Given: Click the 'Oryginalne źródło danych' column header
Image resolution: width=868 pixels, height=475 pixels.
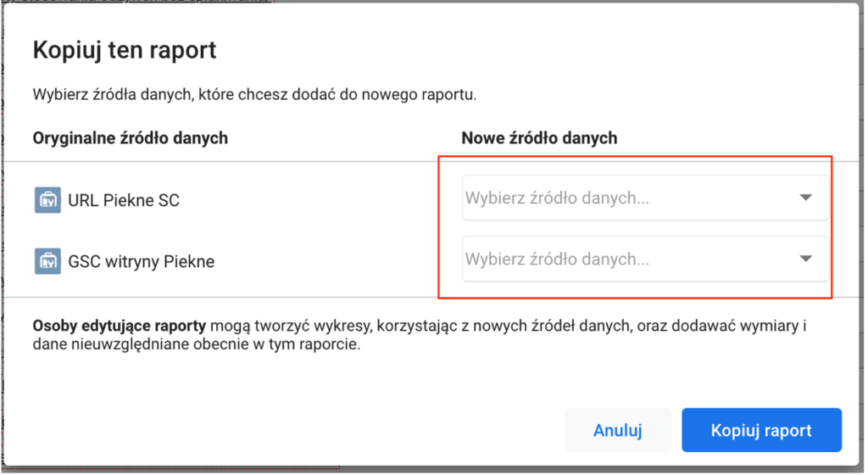Looking at the screenshot, I should coord(130,137).
